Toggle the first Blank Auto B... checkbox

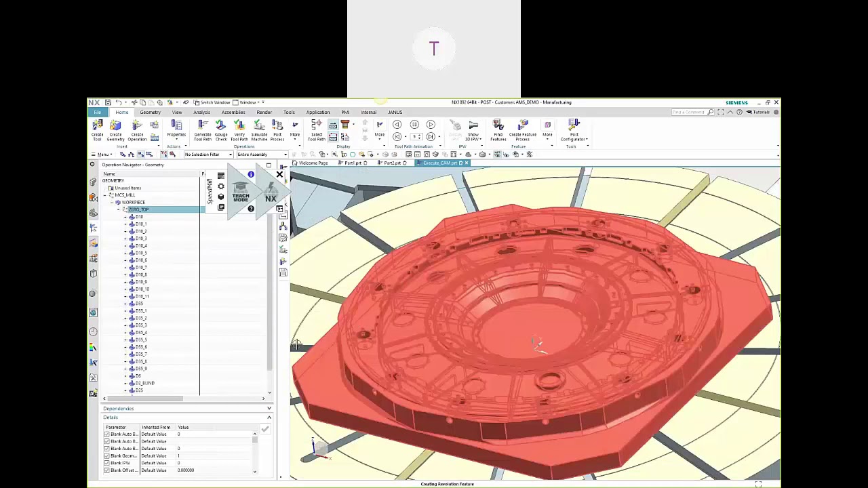[x=106, y=434]
